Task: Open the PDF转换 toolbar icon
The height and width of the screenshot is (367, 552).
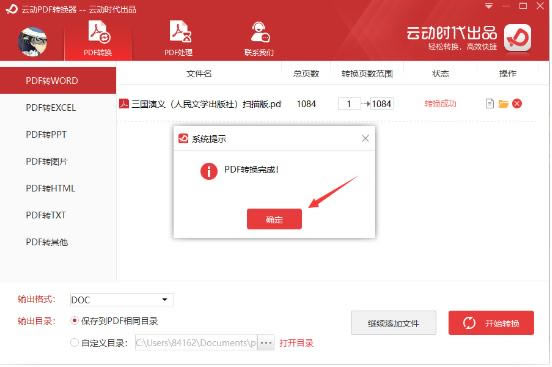Action: (98, 38)
